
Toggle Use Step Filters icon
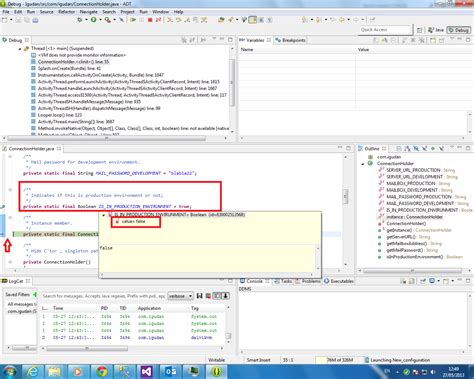(x=204, y=20)
